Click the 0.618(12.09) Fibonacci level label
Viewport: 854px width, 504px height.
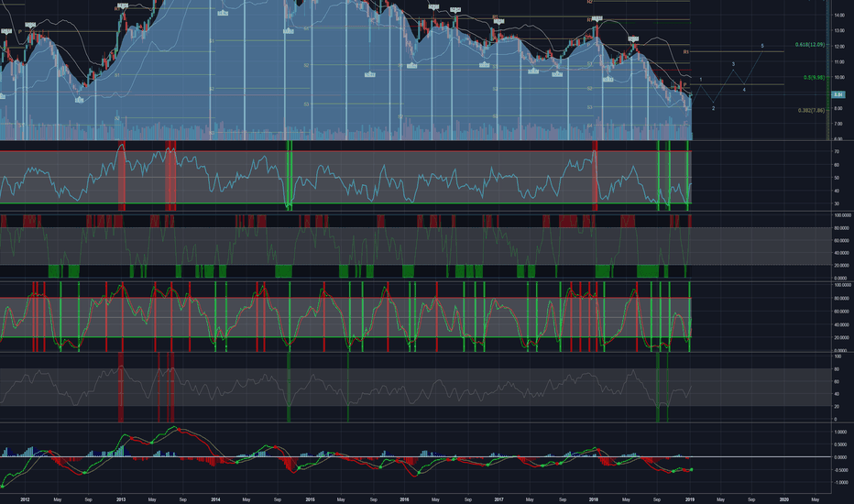click(810, 45)
